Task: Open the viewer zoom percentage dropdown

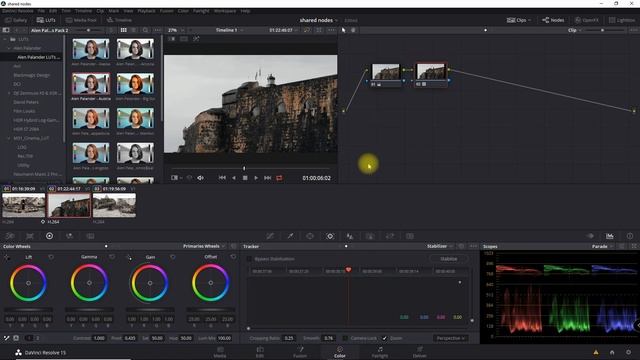Action: [x=176, y=30]
